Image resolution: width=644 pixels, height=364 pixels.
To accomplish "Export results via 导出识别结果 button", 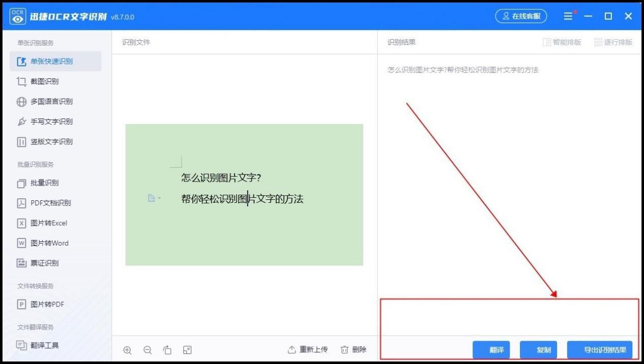I will tap(600, 349).
